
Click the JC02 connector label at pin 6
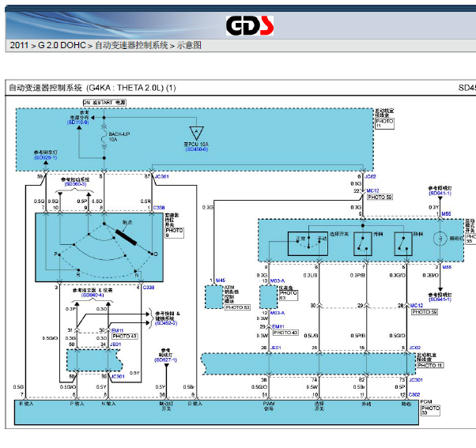click(370, 176)
